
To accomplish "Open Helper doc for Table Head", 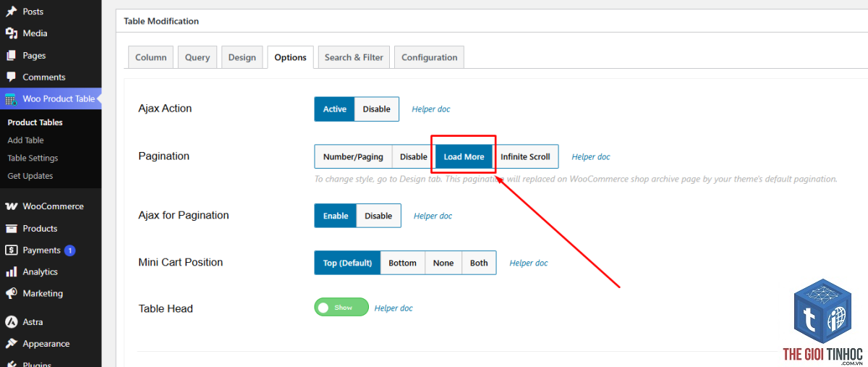I will point(393,308).
